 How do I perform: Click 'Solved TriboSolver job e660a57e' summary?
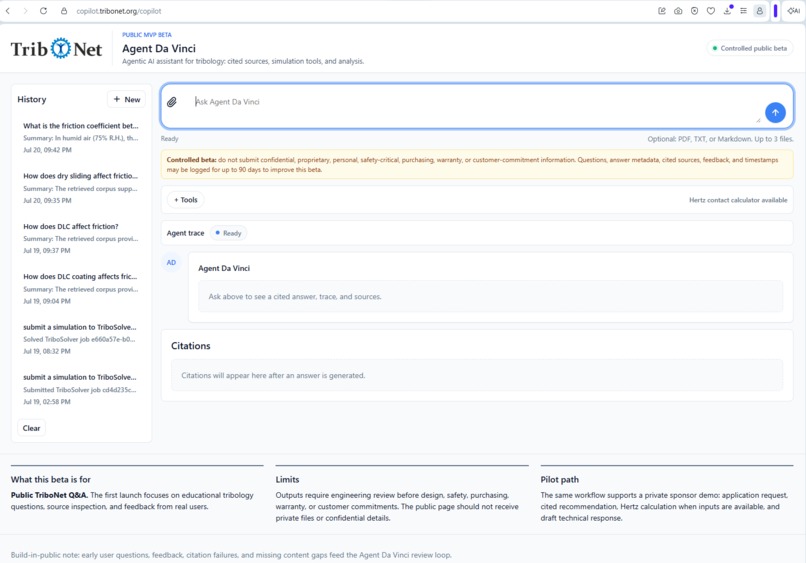(x=79, y=339)
